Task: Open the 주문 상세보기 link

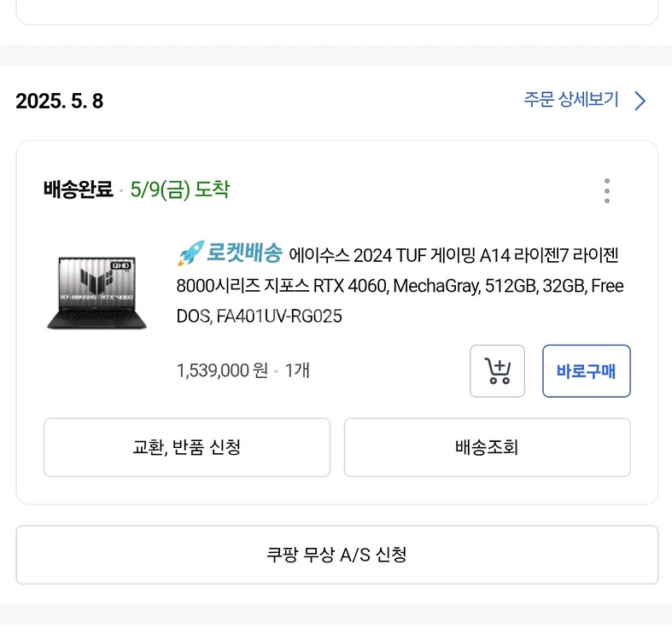Action: [x=570, y=100]
